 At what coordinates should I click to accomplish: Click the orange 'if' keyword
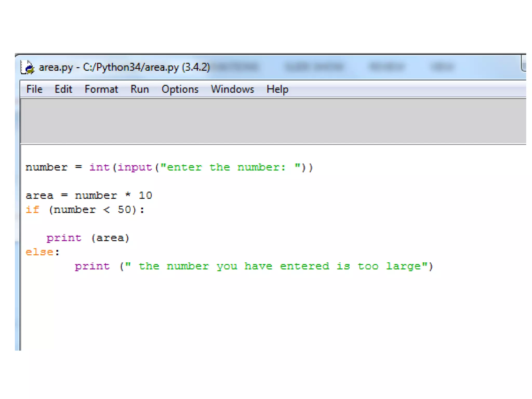tap(32, 210)
